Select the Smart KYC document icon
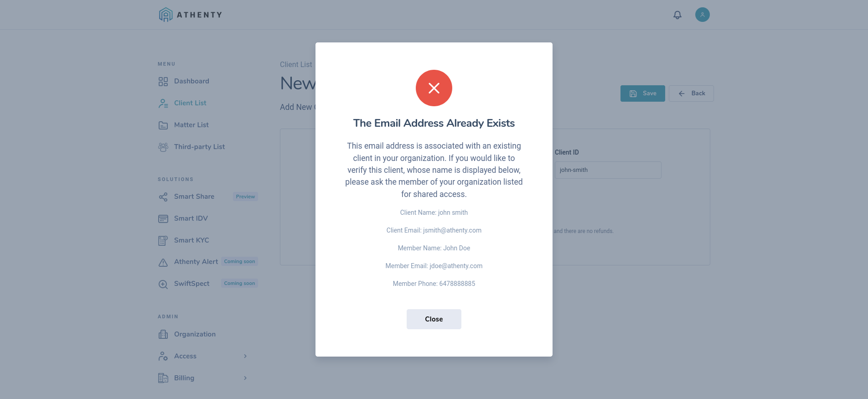868x399 pixels. click(x=163, y=240)
